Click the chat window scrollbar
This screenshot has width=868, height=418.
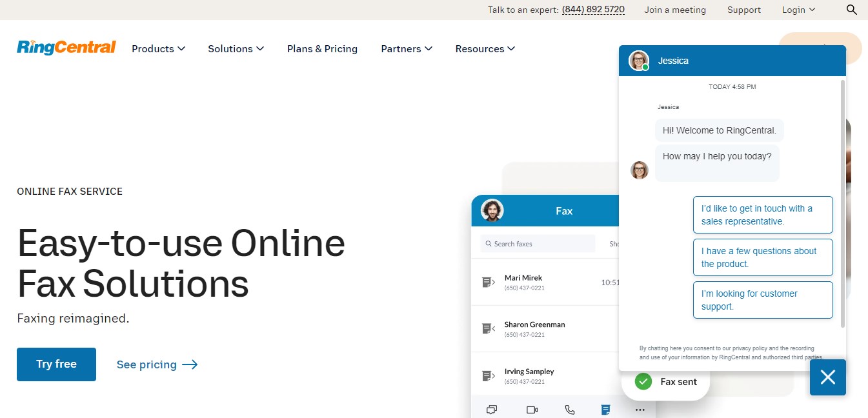[842, 203]
